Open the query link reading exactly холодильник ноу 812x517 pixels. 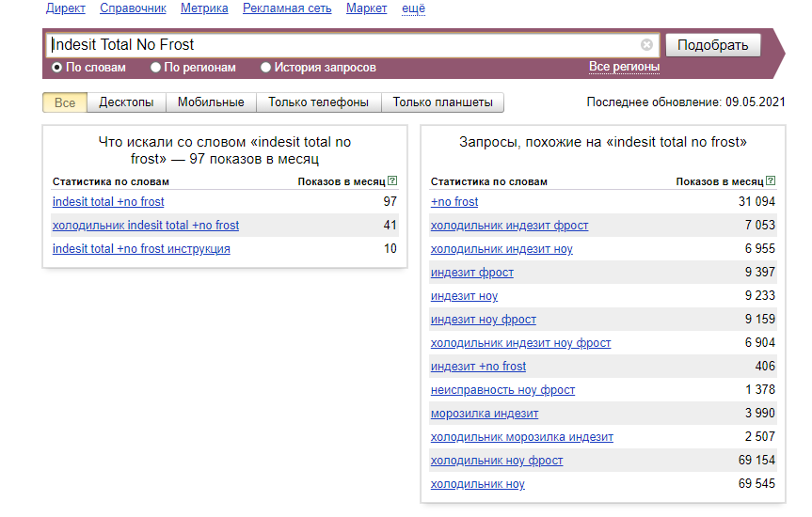click(477, 484)
